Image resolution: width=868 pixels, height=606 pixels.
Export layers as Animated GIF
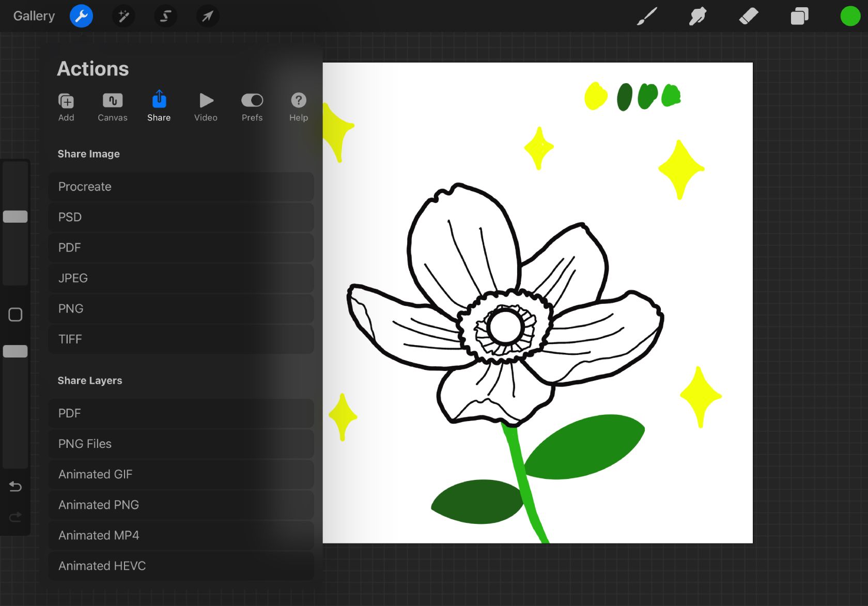click(x=181, y=474)
